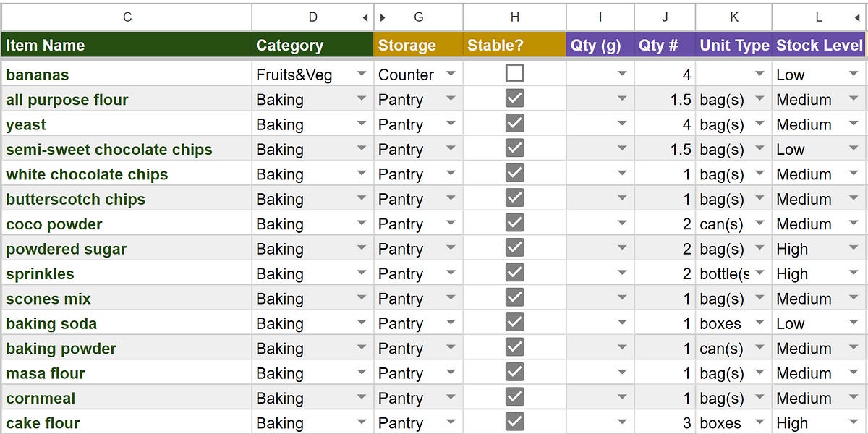Viewport: 868px width, 434px height.
Task: Toggle the yeast Stable checkbox
Action: 515,124
